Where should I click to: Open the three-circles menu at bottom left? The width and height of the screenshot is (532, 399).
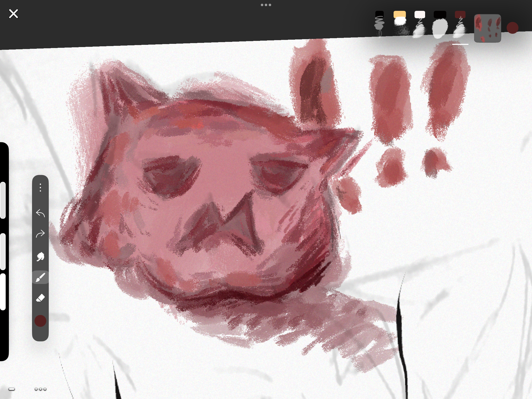click(40, 389)
